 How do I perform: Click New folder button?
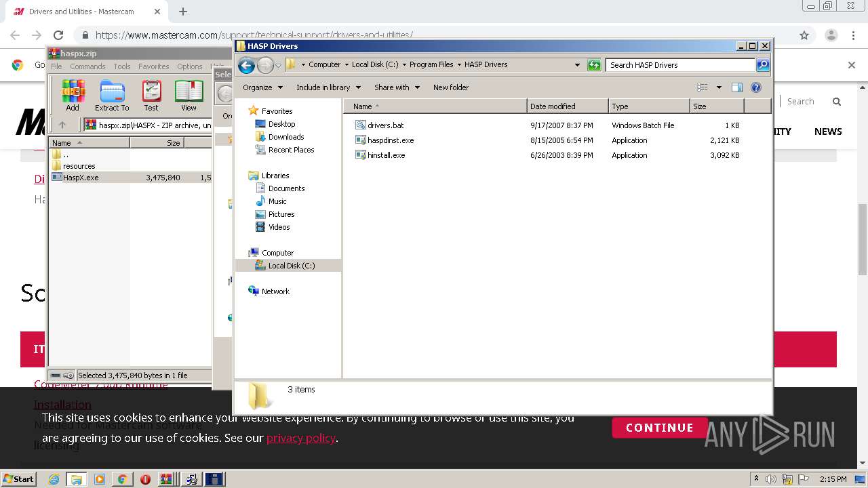click(451, 87)
